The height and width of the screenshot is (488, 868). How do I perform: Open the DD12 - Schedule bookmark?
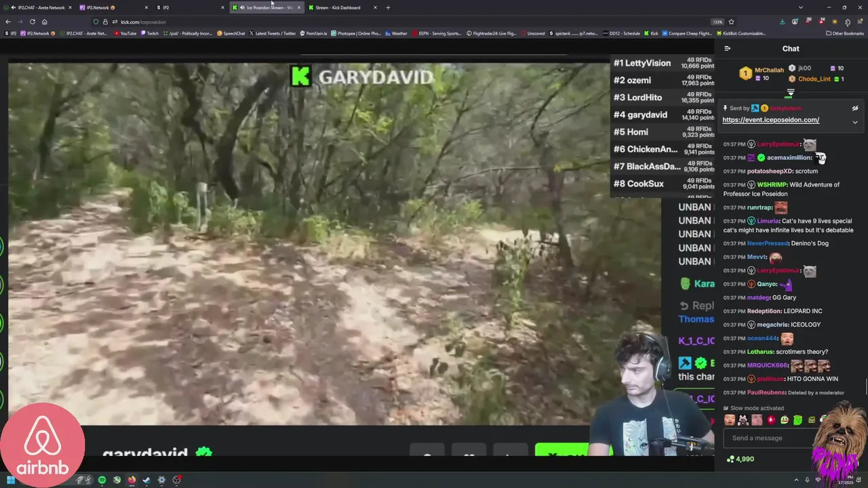click(620, 33)
